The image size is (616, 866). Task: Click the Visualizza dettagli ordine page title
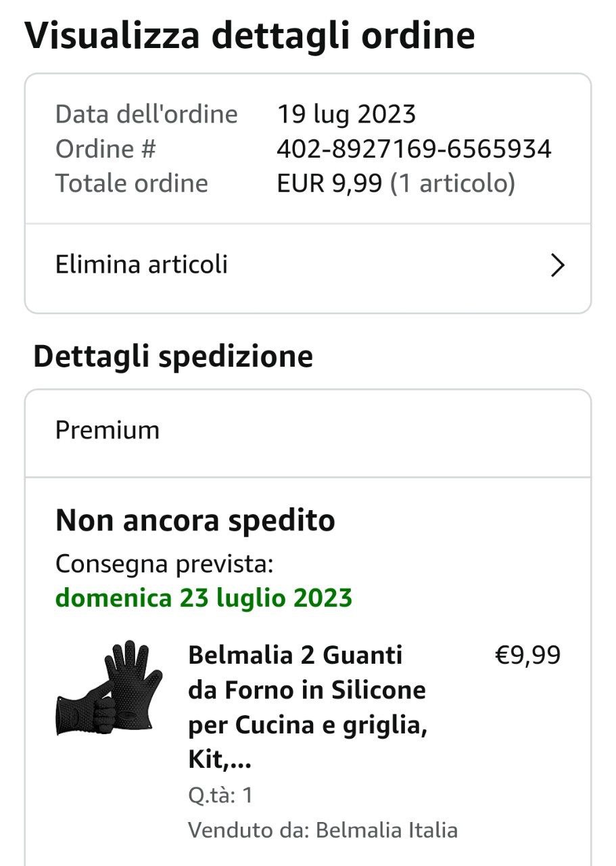pyautogui.click(x=250, y=36)
